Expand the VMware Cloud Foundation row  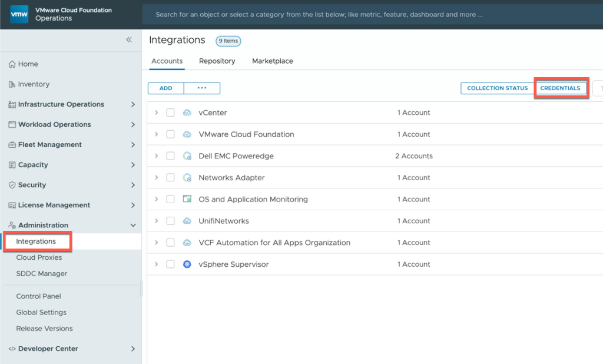click(156, 134)
